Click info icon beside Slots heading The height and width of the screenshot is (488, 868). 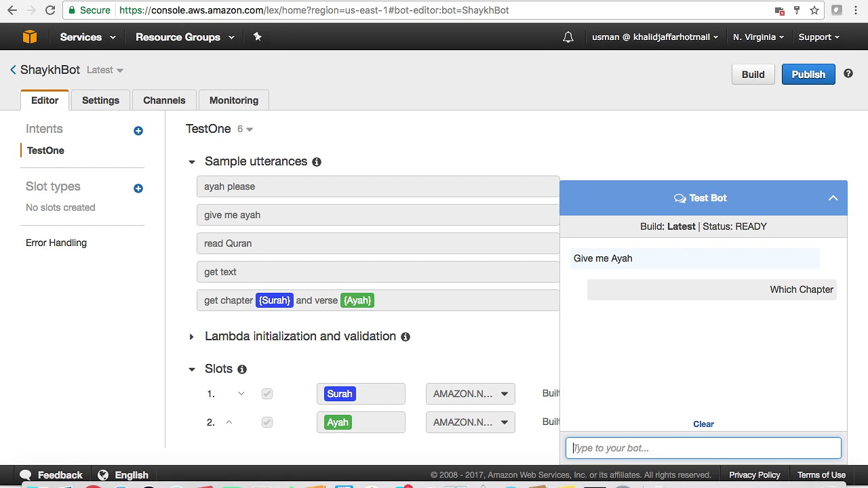click(242, 369)
